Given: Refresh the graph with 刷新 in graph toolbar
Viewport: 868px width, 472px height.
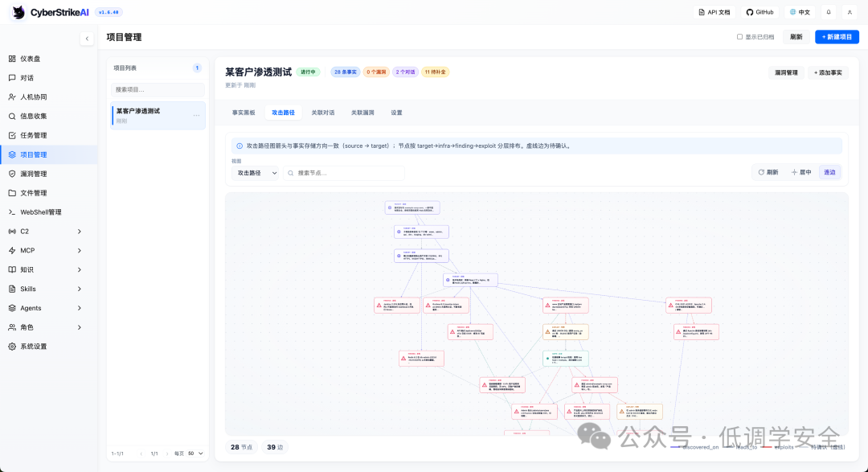Looking at the screenshot, I should 768,172.
